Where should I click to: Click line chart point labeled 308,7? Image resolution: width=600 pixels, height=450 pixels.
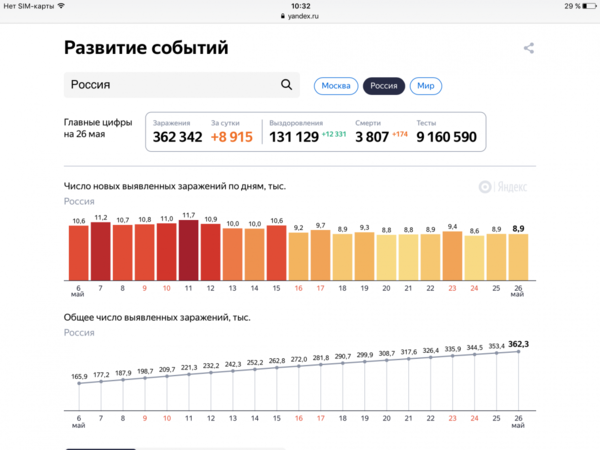click(386, 360)
